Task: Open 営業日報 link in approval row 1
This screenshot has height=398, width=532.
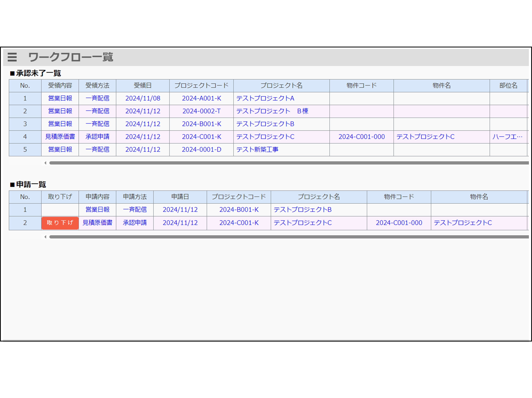Action: (60, 98)
